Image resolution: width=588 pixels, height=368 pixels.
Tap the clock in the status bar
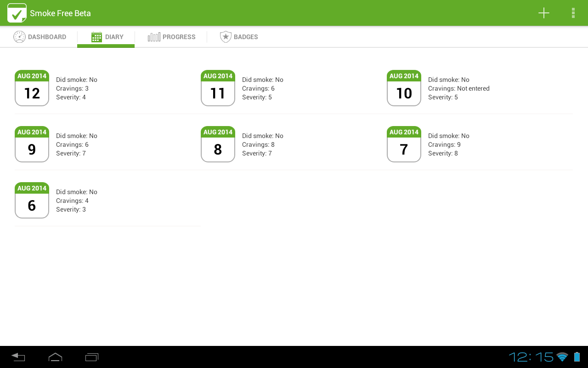531,357
